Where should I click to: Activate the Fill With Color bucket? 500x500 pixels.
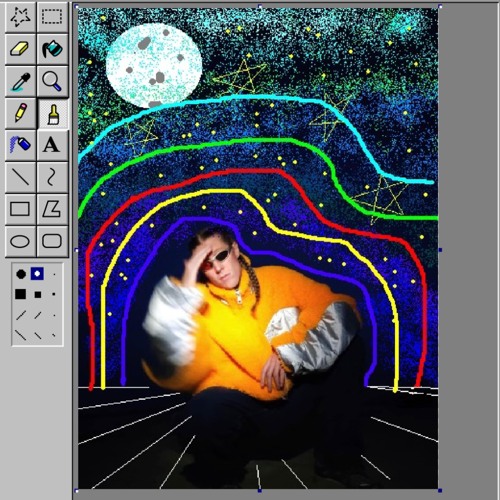(x=52, y=49)
